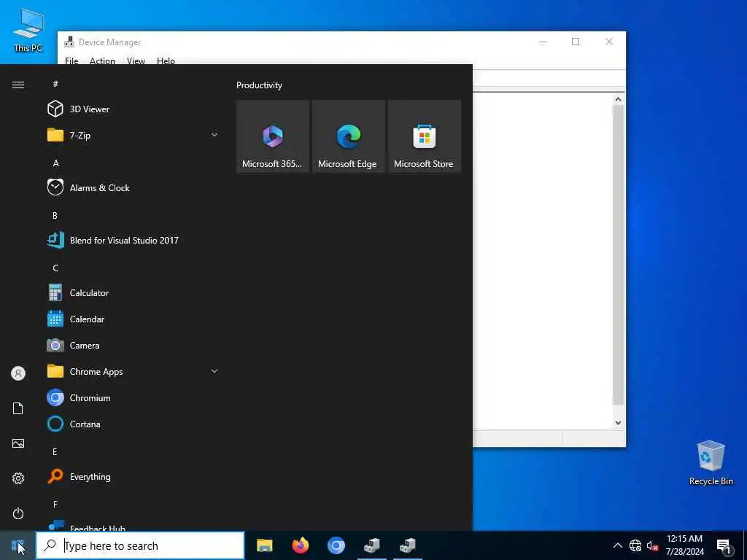Viewport: 747px width, 560px height.
Task: Open Settings gear in Start sidebar
Action: 18,478
